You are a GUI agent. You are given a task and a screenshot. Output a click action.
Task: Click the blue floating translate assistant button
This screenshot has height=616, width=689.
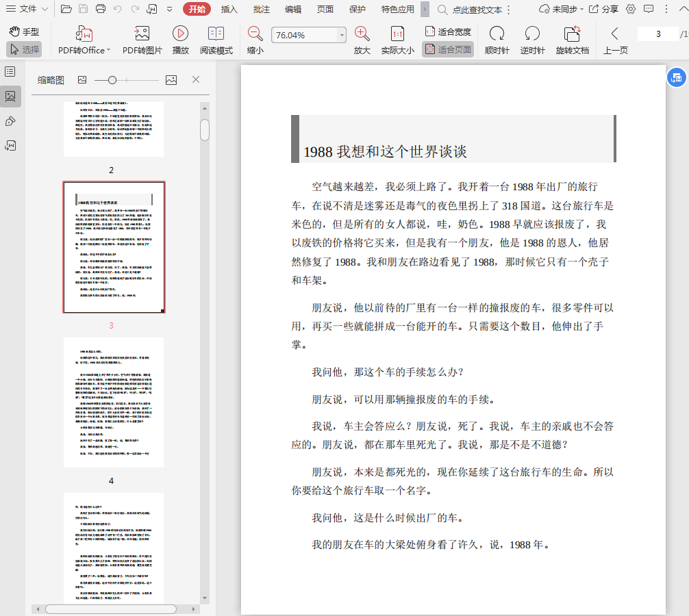(x=677, y=78)
